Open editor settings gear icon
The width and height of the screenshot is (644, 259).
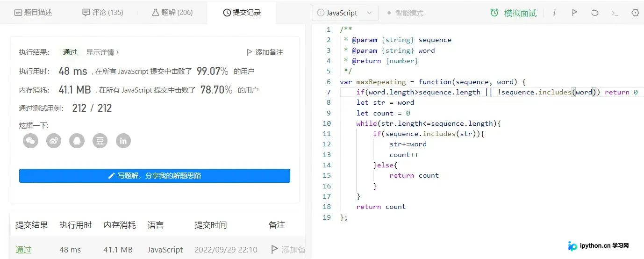tap(635, 13)
